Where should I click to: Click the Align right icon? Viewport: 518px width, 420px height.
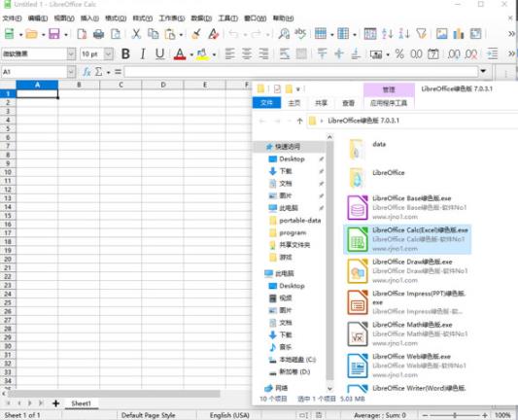click(263, 53)
